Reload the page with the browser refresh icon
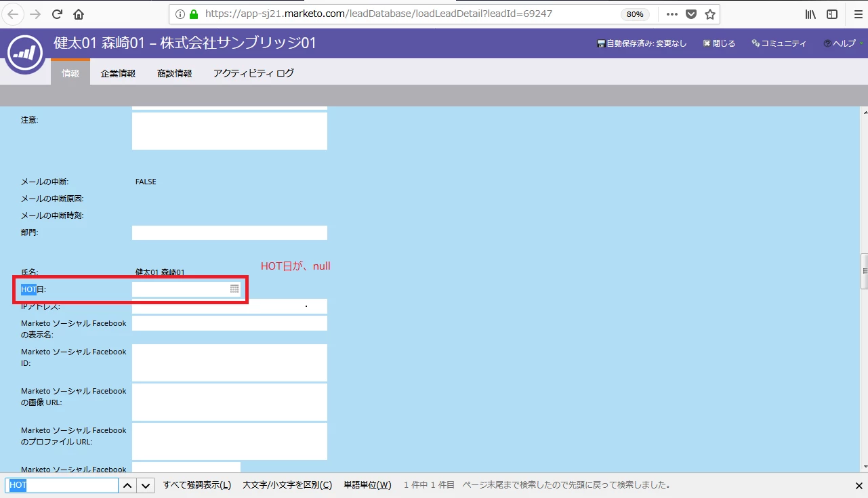868x498 pixels. (57, 14)
